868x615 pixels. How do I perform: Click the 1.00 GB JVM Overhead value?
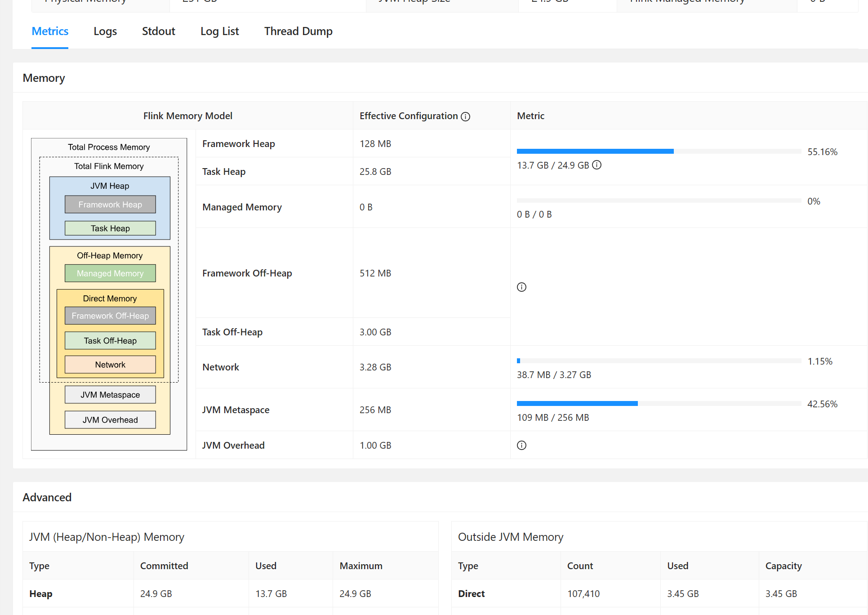375,445
